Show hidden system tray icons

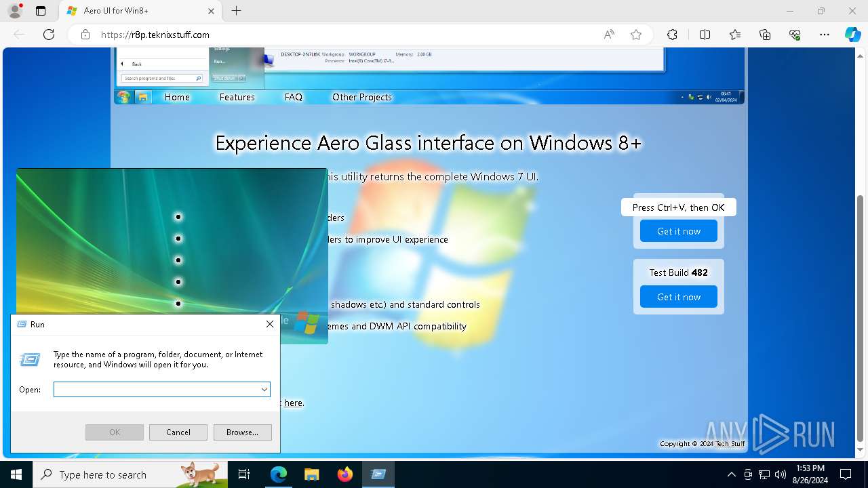[x=731, y=474]
